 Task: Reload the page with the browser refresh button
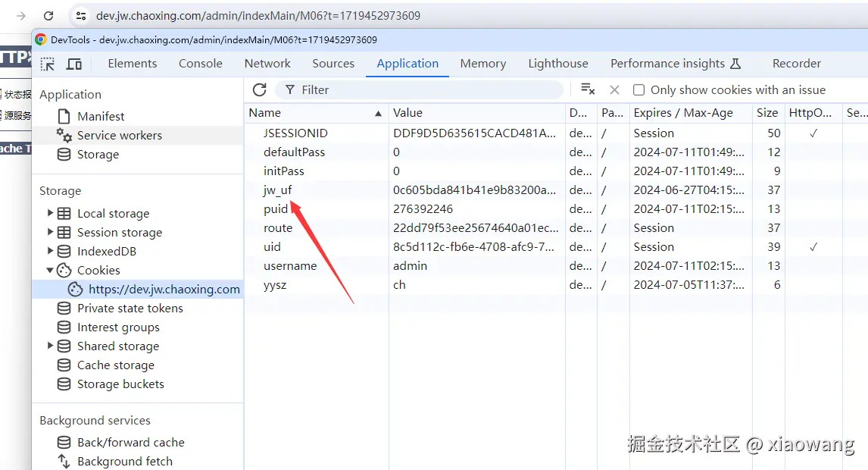[48, 15]
